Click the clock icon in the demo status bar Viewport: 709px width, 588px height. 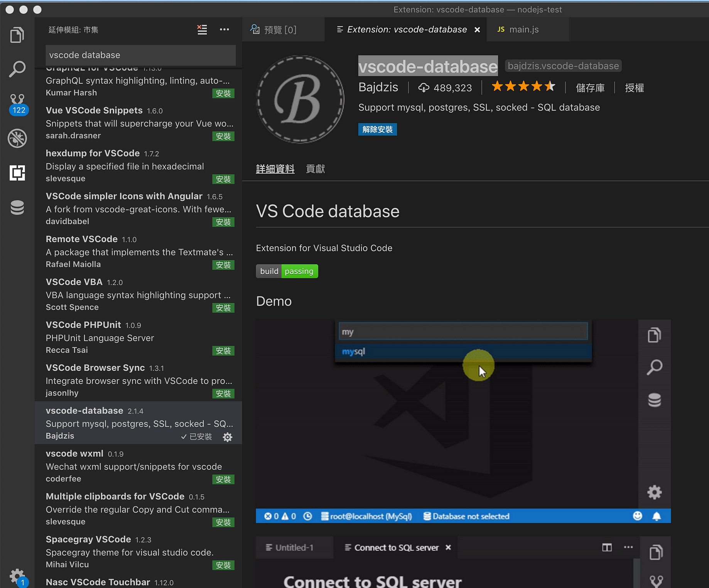[307, 516]
